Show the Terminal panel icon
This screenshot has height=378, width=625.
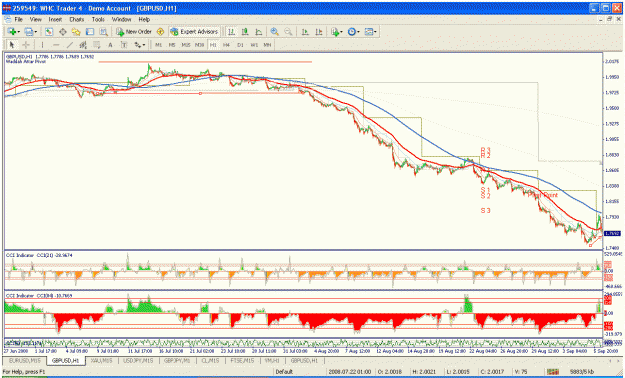(90, 32)
